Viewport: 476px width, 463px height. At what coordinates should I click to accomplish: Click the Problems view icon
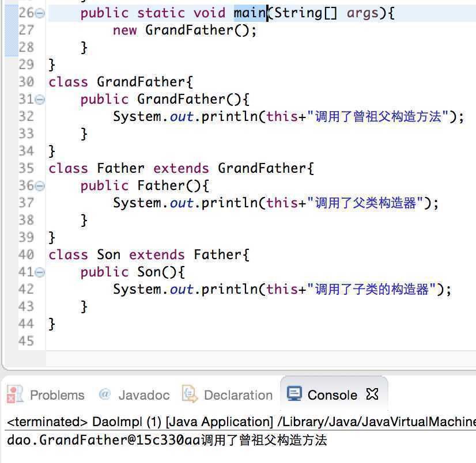[14, 394]
